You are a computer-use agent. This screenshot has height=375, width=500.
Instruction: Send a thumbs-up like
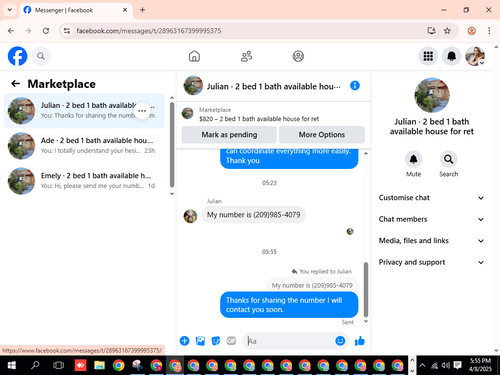point(360,341)
